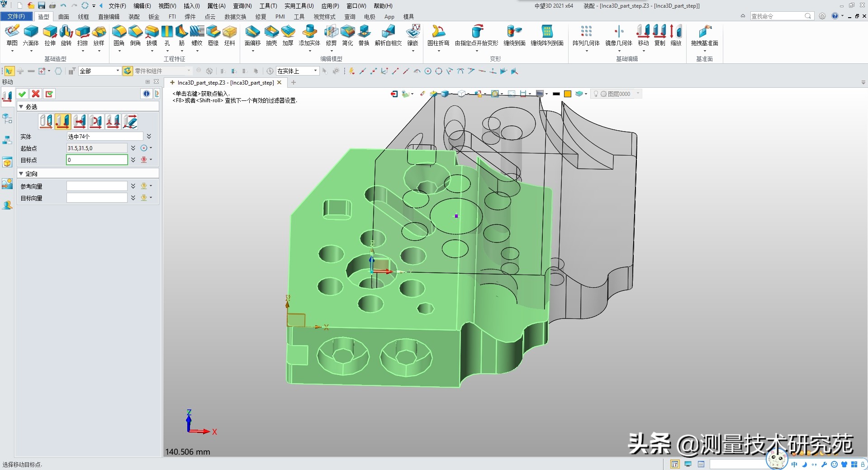Click the 放样 loft tool

click(99, 35)
